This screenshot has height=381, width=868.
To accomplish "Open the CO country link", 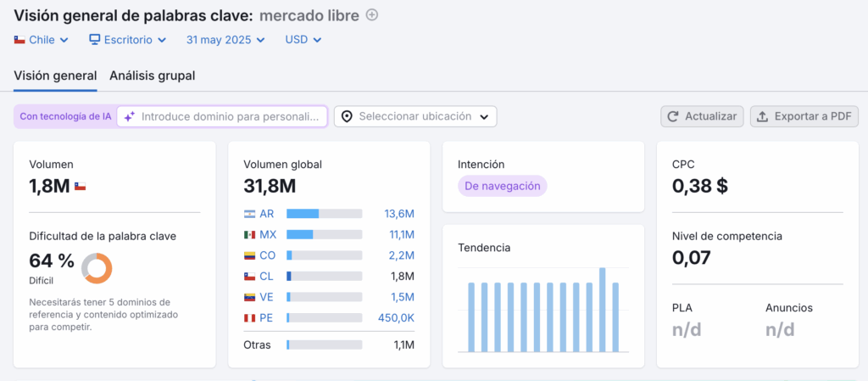I will 267,255.
